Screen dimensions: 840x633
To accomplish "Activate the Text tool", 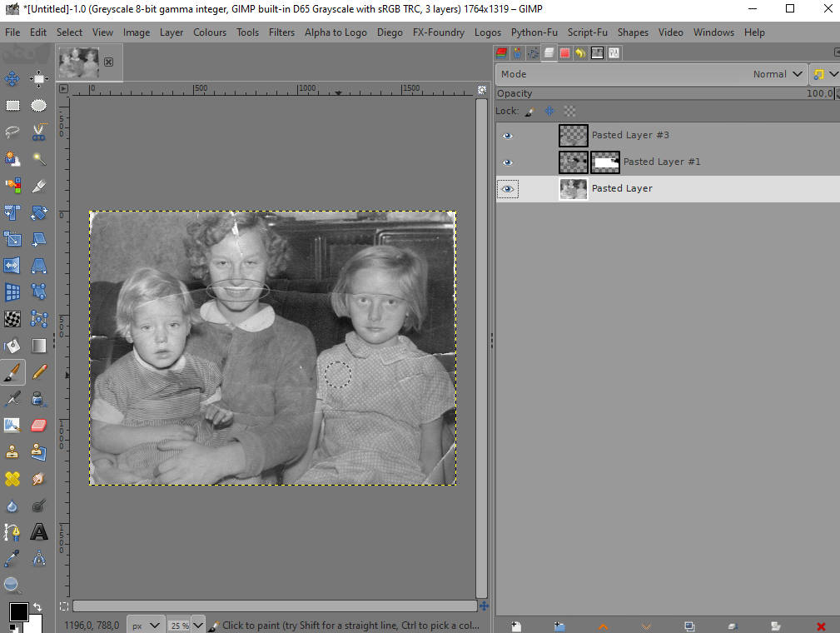I will 39,531.
